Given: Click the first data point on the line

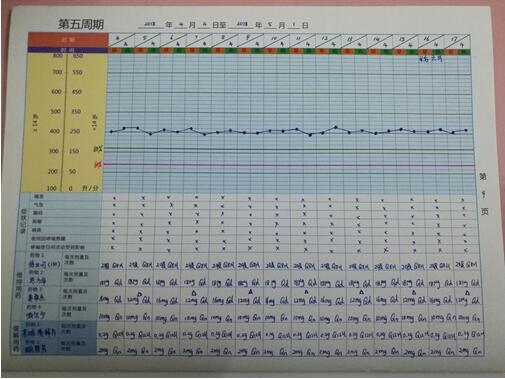Looking at the screenshot, I should [x=111, y=132].
